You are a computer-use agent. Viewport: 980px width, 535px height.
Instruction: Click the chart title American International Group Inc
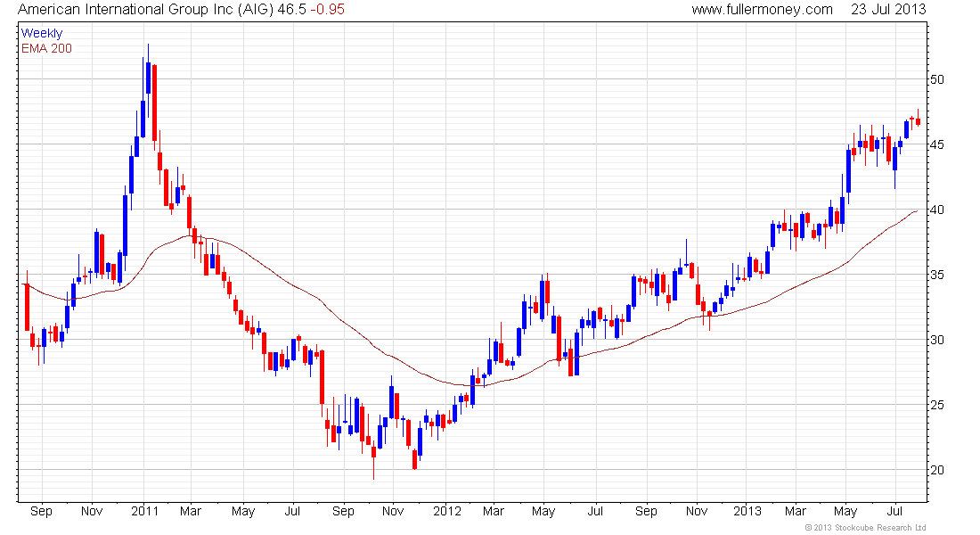click(126, 10)
